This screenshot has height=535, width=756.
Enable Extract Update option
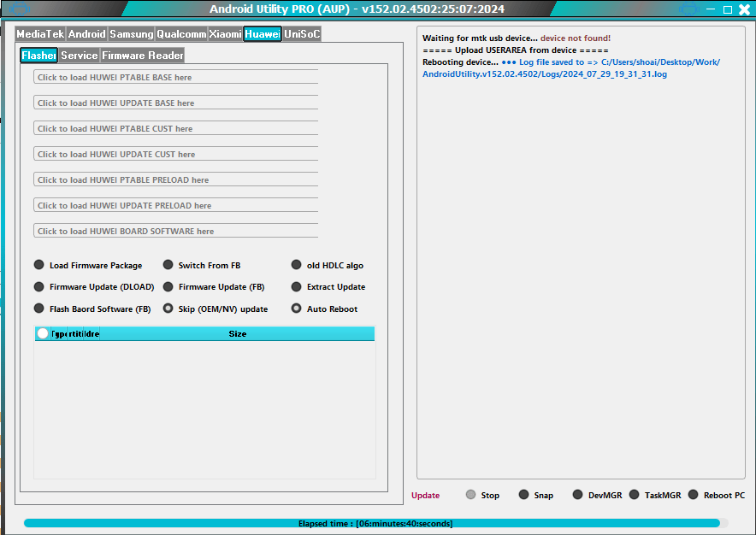[x=296, y=286]
